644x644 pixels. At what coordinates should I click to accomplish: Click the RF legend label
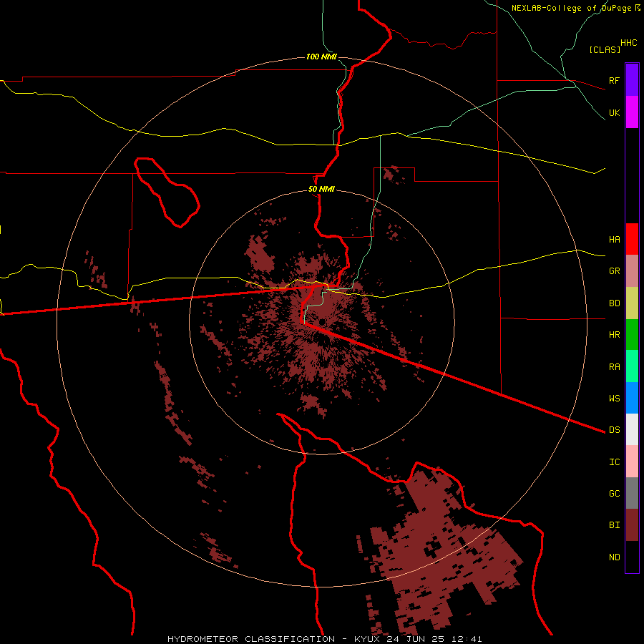[x=614, y=80]
